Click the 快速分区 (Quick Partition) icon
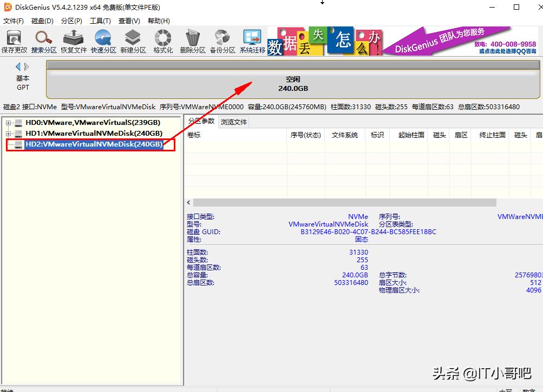The height and width of the screenshot is (392, 543). [x=103, y=41]
